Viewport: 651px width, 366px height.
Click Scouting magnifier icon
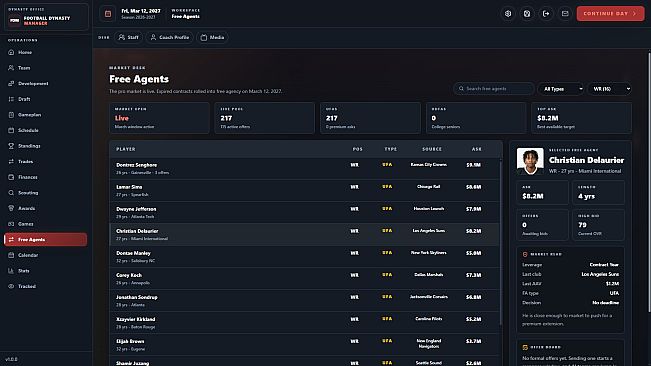[11, 193]
